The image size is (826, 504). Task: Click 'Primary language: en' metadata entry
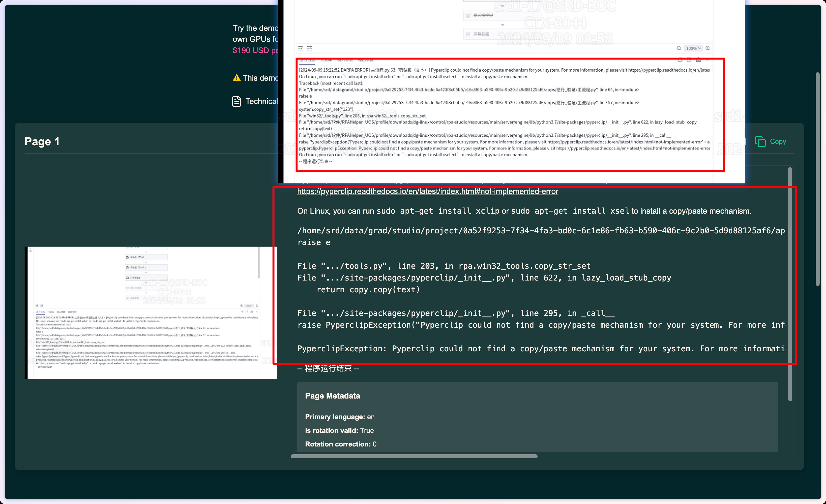[340, 417]
